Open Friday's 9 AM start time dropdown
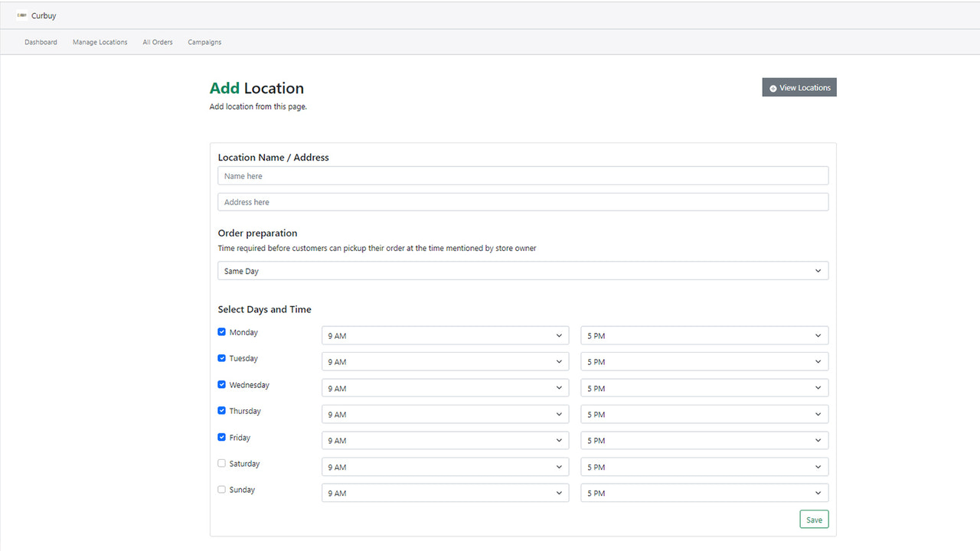The image size is (980, 551). click(x=446, y=441)
